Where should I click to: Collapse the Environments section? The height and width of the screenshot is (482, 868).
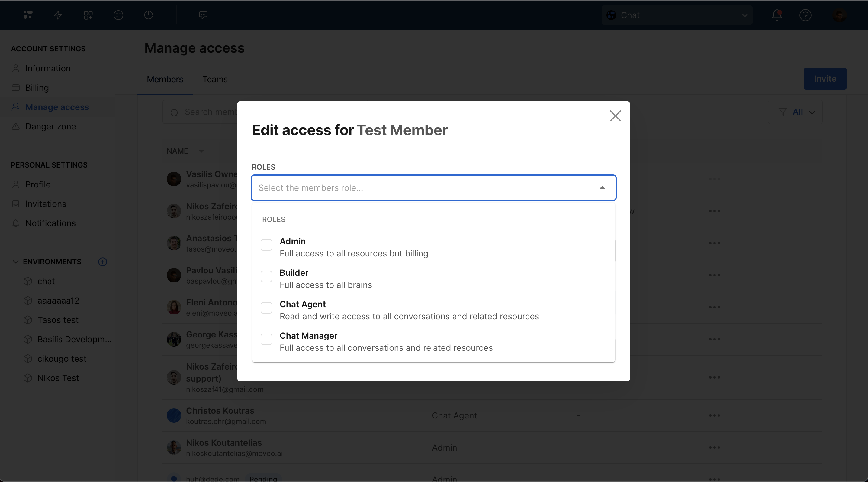(x=15, y=262)
